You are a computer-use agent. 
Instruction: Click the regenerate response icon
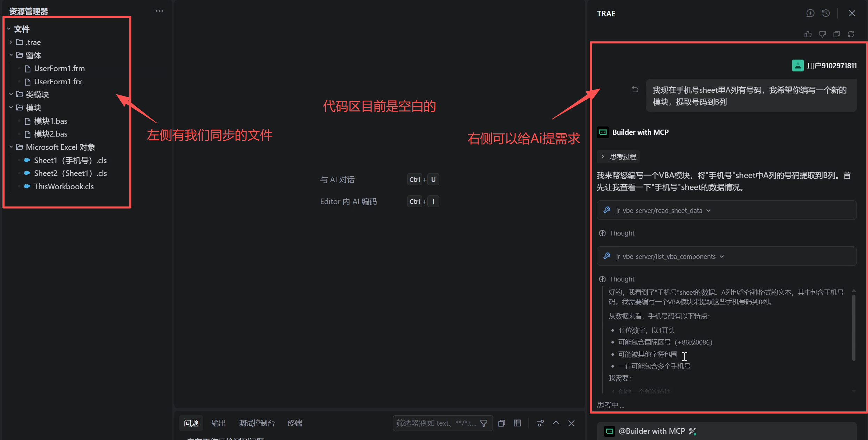851,34
